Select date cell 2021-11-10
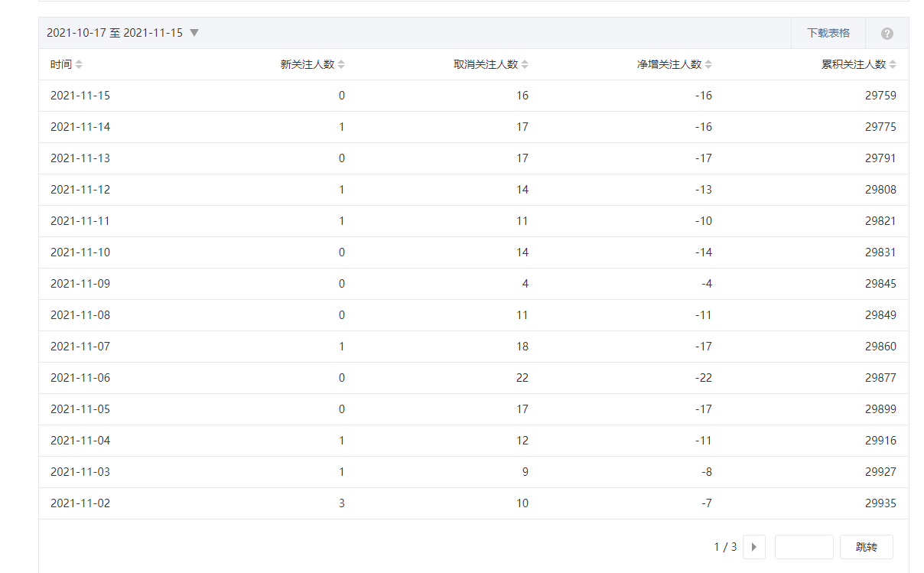The width and height of the screenshot is (924, 573). click(x=80, y=252)
